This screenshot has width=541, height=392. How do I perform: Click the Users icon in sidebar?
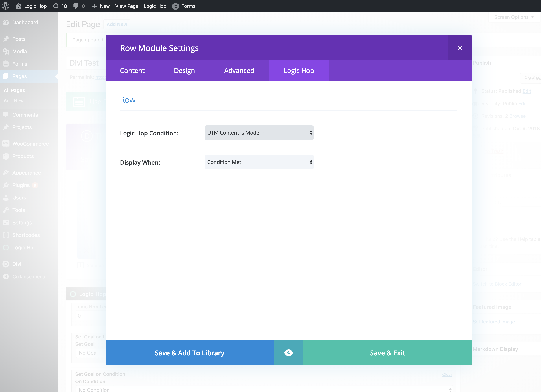coord(6,197)
